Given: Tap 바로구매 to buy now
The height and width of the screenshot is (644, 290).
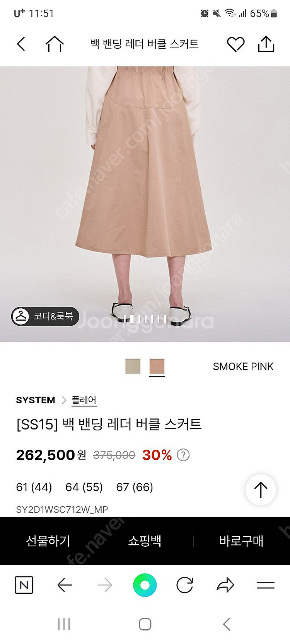Looking at the screenshot, I should [x=241, y=541].
